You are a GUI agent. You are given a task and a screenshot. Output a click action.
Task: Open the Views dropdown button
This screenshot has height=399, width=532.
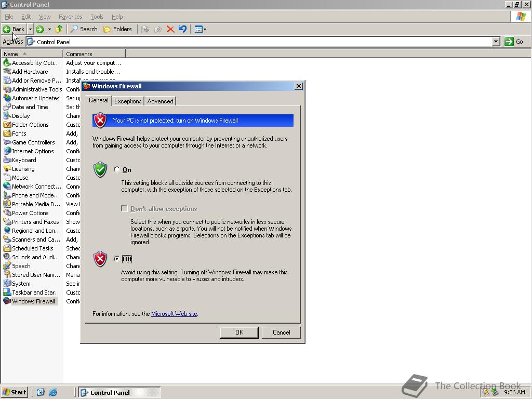[x=201, y=29]
